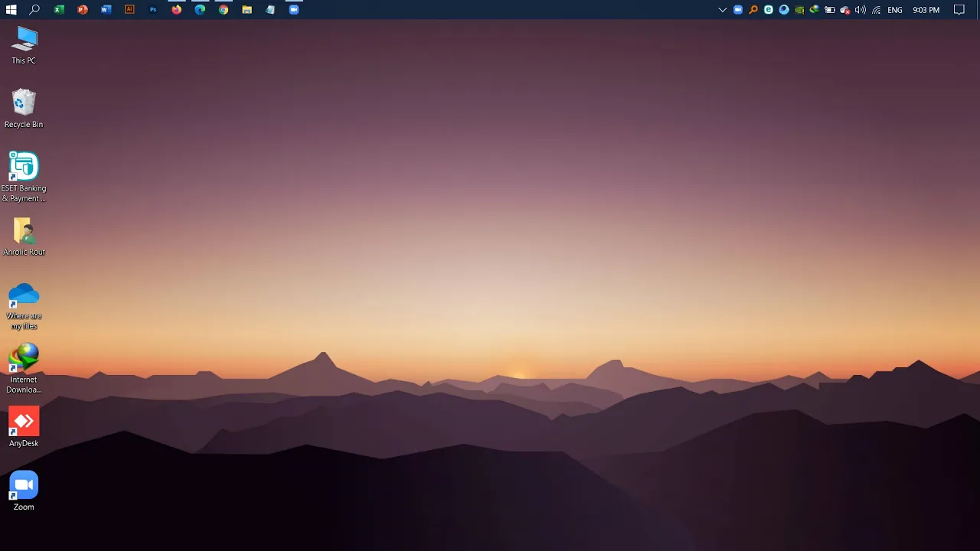Screen dimensions: 980x551
Task: Select the Zoom desktop shortcut
Action: tap(24, 491)
